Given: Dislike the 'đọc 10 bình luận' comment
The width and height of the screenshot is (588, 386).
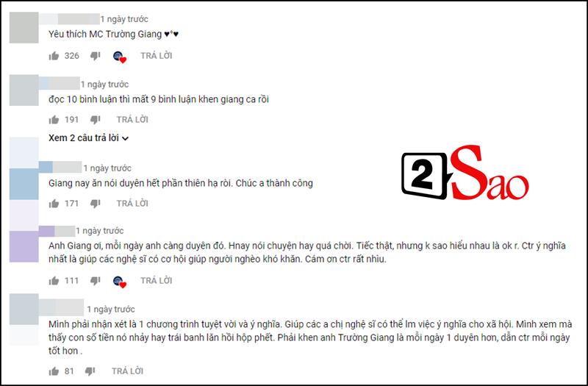Looking at the screenshot, I should (x=96, y=120).
